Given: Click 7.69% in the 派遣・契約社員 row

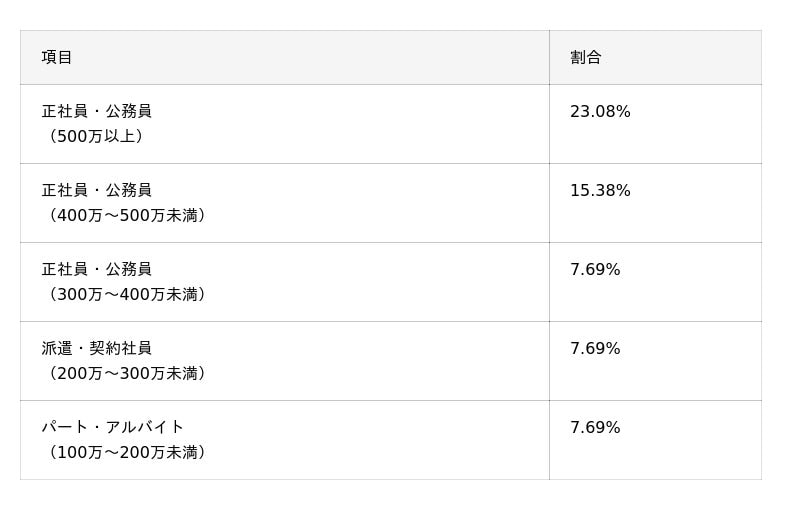Looking at the screenshot, I should coord(595,349).
